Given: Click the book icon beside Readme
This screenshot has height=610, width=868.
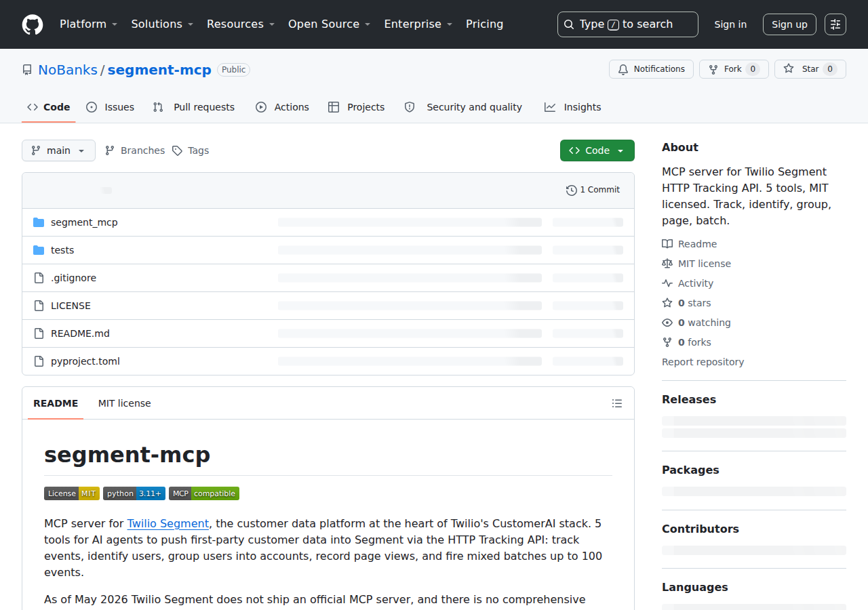Looking at the screenshot, I should pos(667,244).
